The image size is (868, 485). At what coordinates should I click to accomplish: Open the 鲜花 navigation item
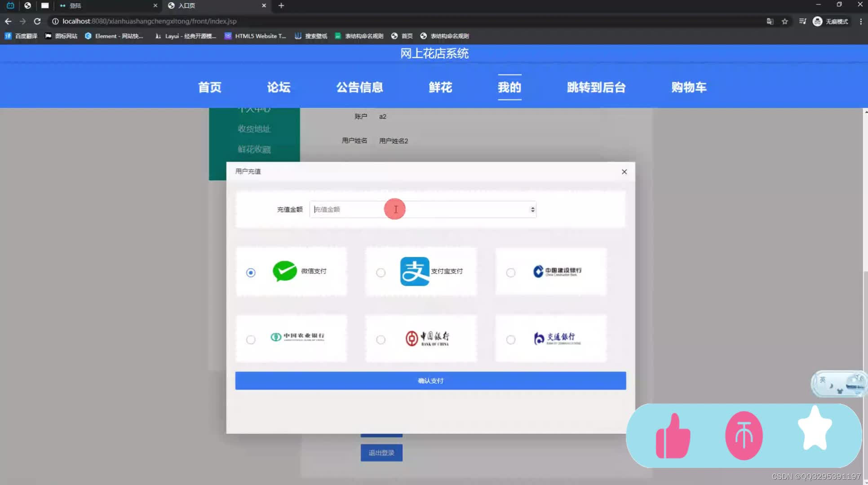440,87
